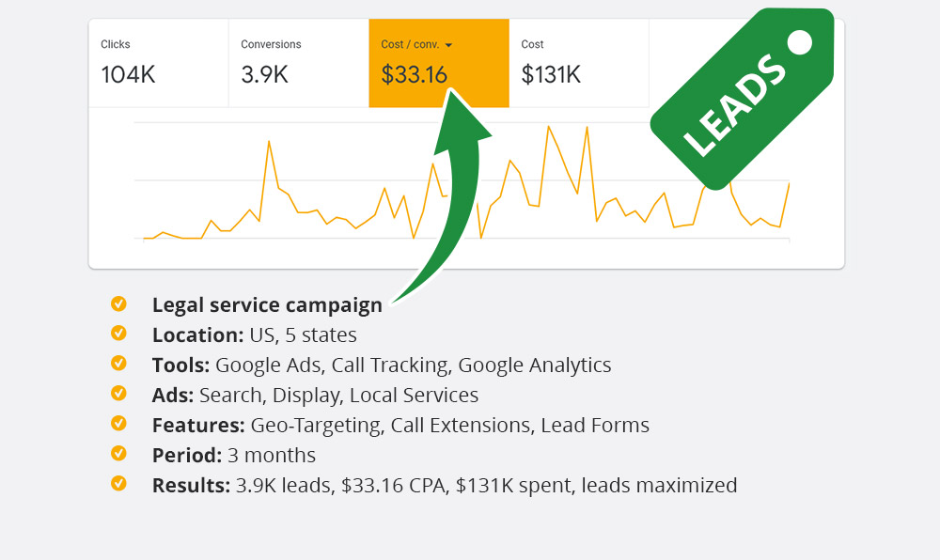Click checkmark icon next to Features

(x=118, y=424)
